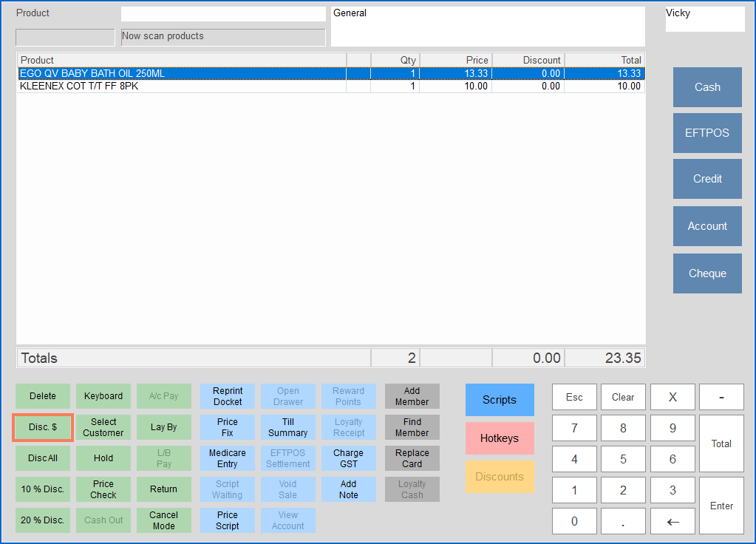Click the Product barcode input field

[223, 14]
